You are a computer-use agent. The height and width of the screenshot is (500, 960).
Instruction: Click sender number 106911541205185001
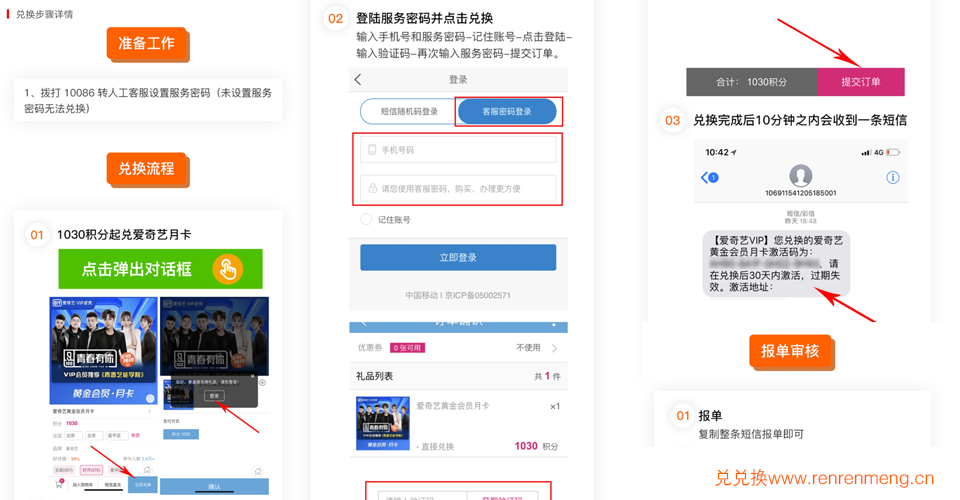tap(800, 193)
